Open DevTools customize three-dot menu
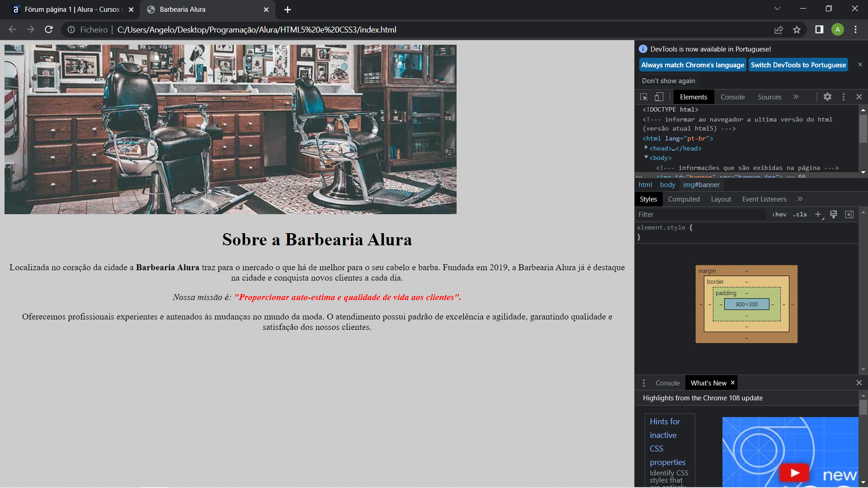868x488 pixels. (843, 97)
